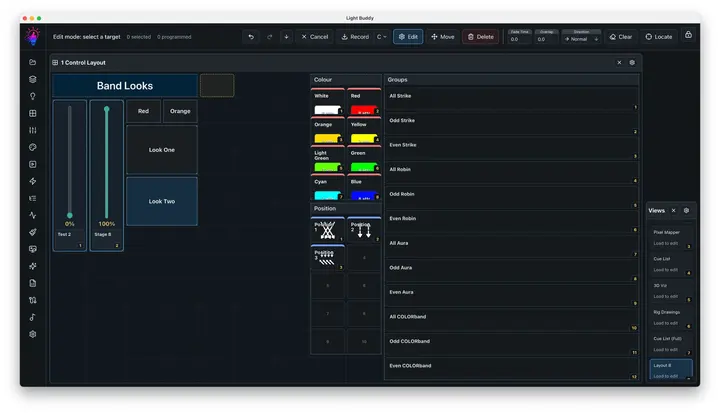
Task: Close the Control Layout panel
Action: (619, 62)
